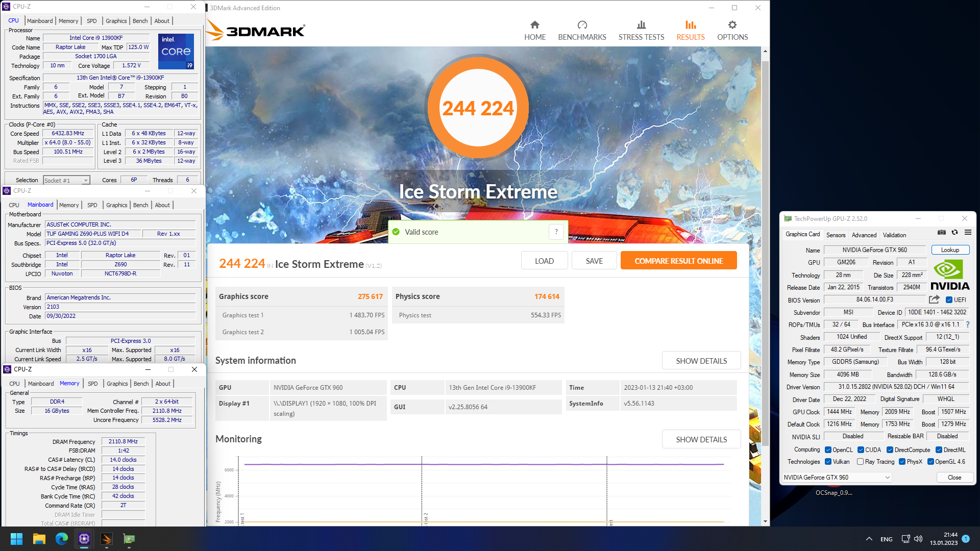
Task: Open the Validation tab in GPU-Z
Action: click(894, 235)
